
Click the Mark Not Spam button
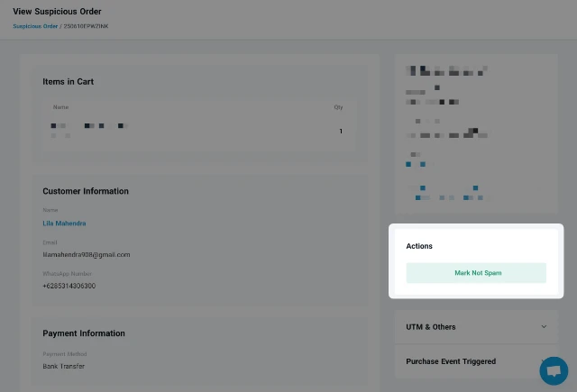point(476,273)
